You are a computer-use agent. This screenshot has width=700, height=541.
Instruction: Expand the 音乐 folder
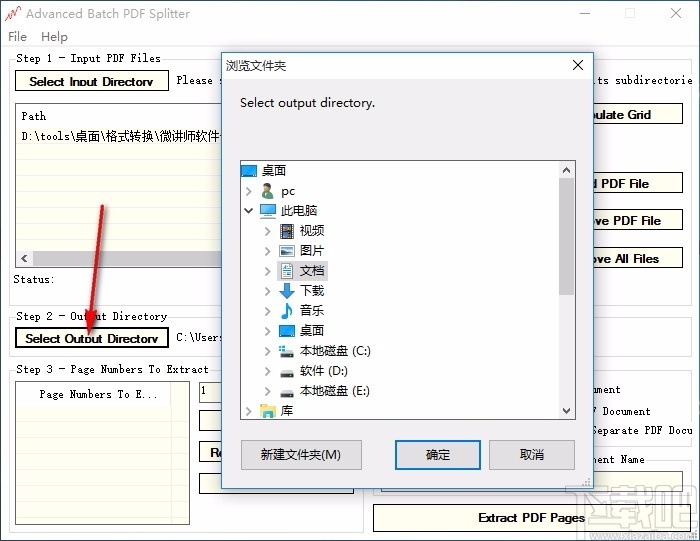tap(267, 311)
